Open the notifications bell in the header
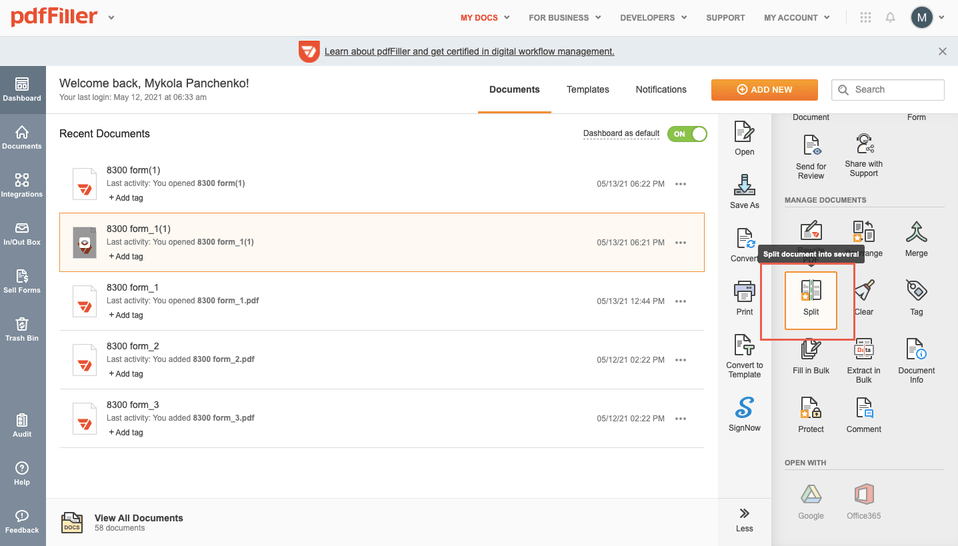958x546 pixels. pos(890,18)
